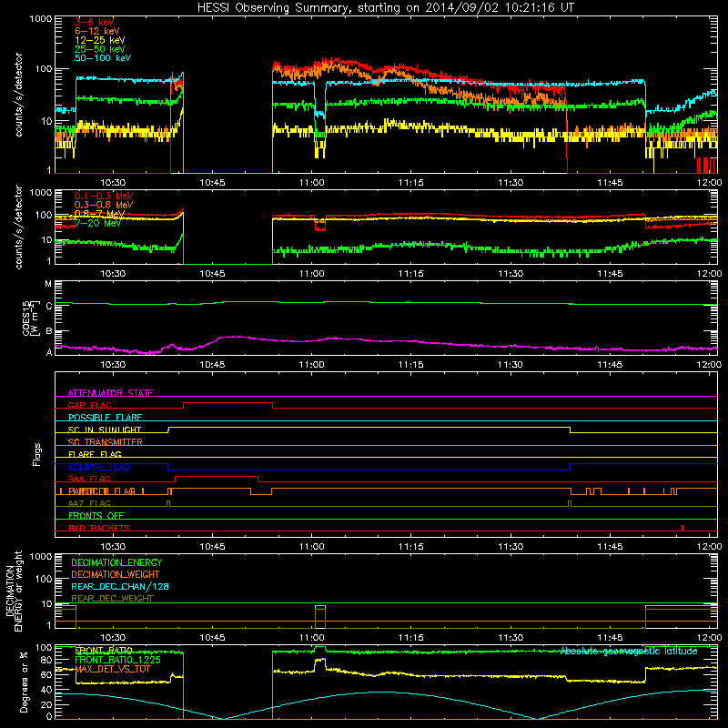Select the REAR_DEC_CHAN/128 legend label
This screenshot has height=728, width=728.
point(120,586)
